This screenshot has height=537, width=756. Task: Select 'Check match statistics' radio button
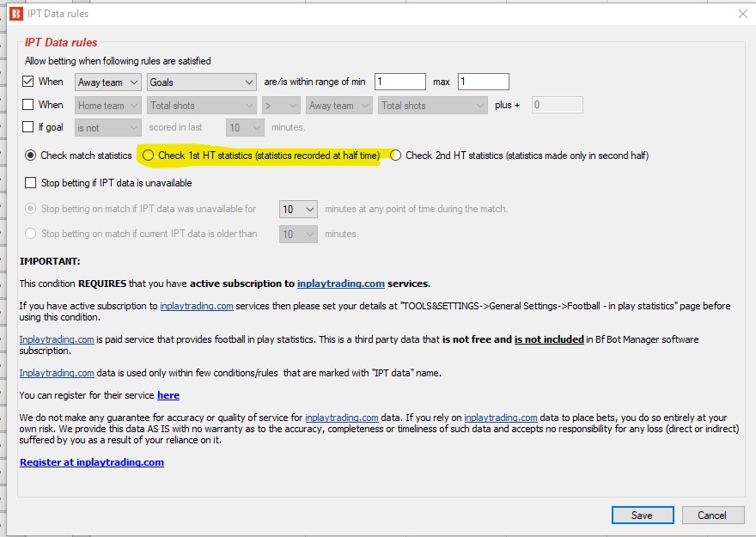click(30, 156)
